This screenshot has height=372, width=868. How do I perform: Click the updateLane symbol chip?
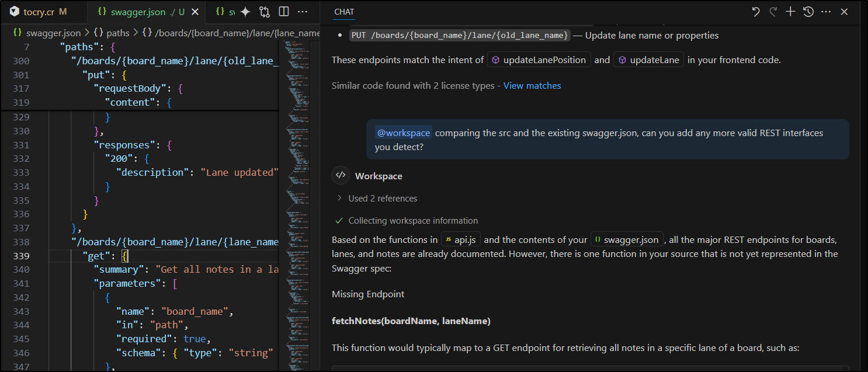(x=648, y=60)
